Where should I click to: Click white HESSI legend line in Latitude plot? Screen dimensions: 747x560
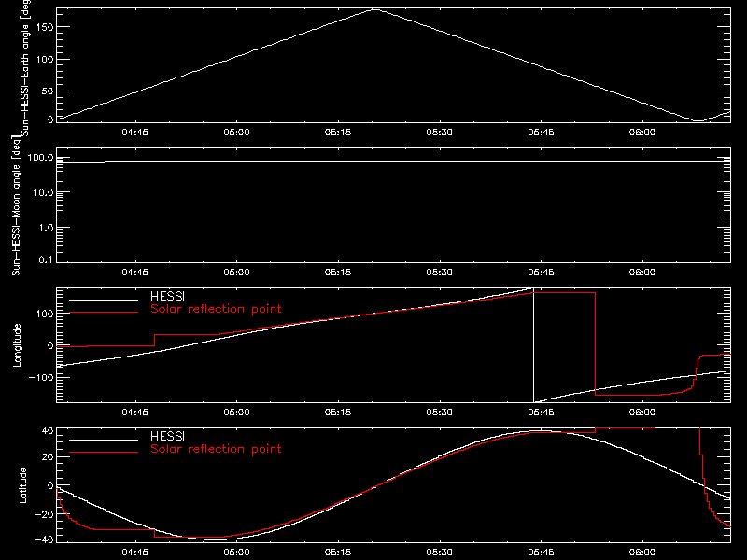coord(104,440)
